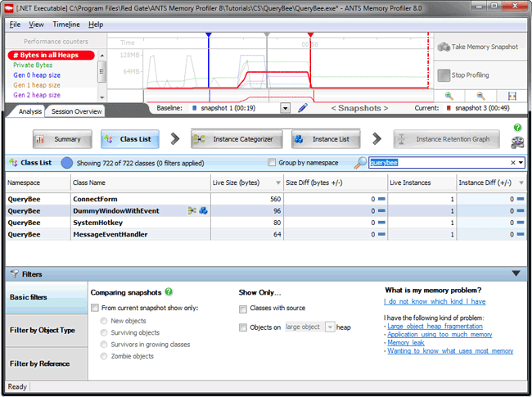532x397 pixels.
Task: Click the green help icon beside Comparing snapshots
Action: tap(169, 291)
